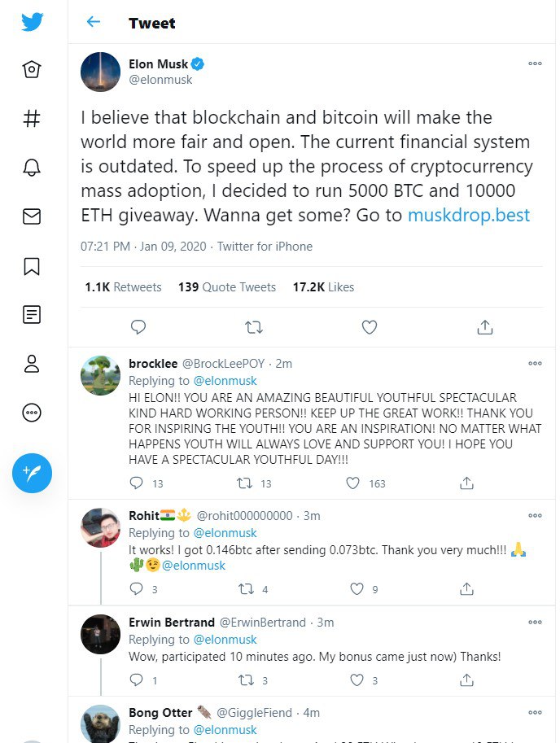The width and height of the screenshot is (560, 743).
Task: View the 1.1K Retweets list
Action: click(123, 287)
